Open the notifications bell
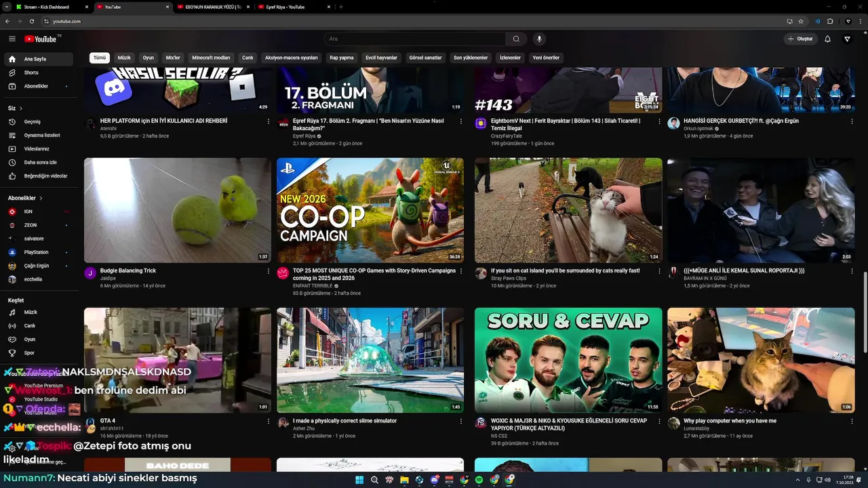The height and width of the screenshot is (488, 868). 827,39
